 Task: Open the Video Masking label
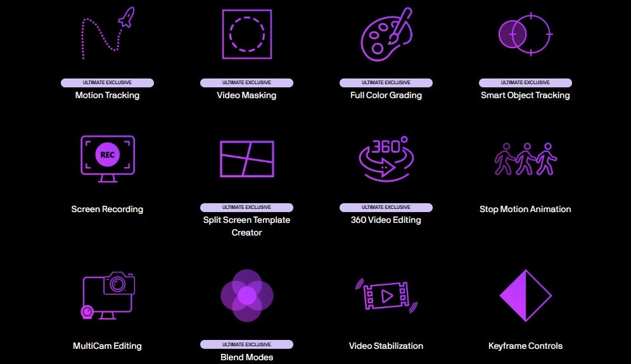(246, 96)
